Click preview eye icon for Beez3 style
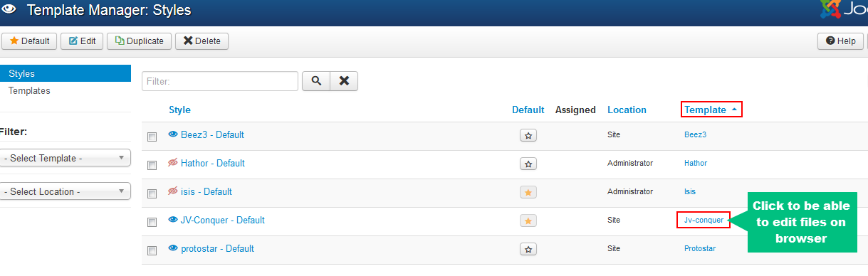 click(x=173, y=134)
